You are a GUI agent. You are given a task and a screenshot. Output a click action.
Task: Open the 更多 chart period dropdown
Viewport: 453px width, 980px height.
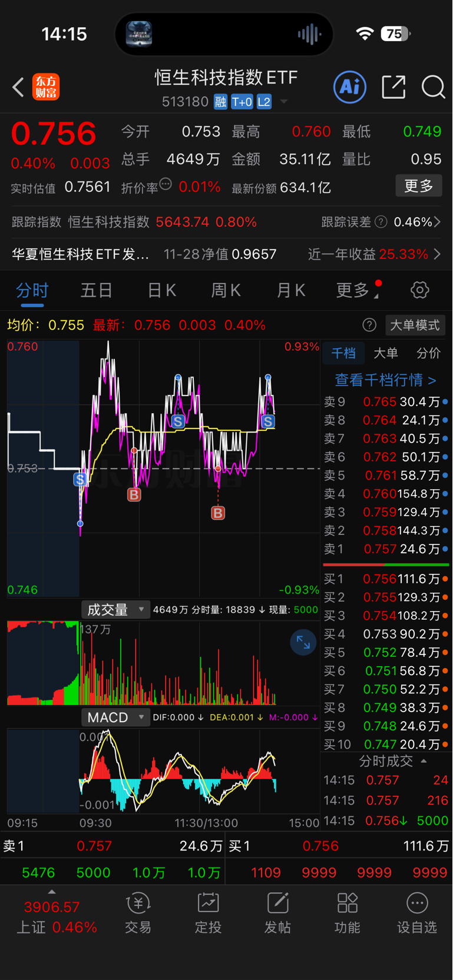click(357, 290)
